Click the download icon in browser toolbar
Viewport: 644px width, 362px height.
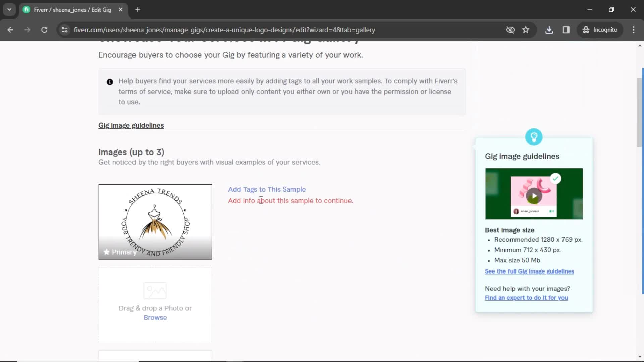549,30
